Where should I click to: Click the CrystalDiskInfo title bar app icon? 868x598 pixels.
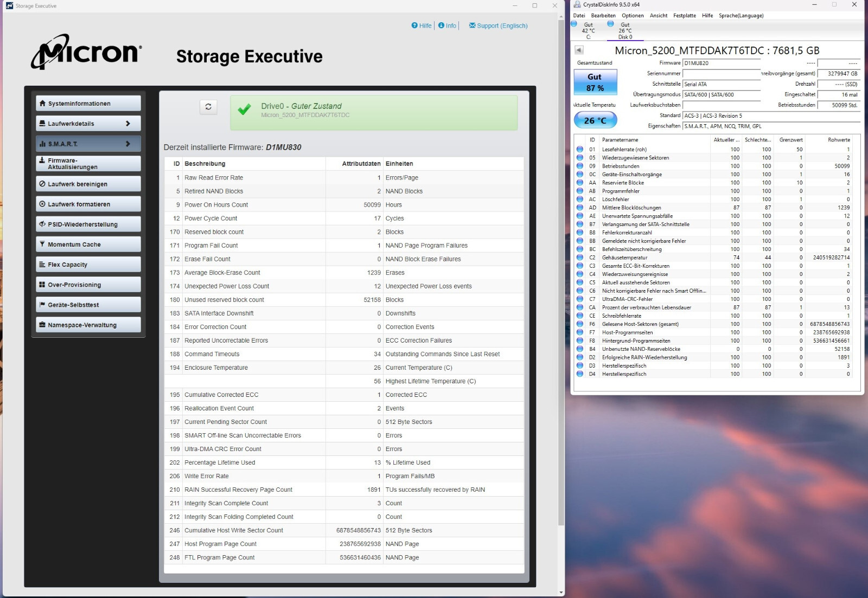pyautogui.click(x=577, y=4)
